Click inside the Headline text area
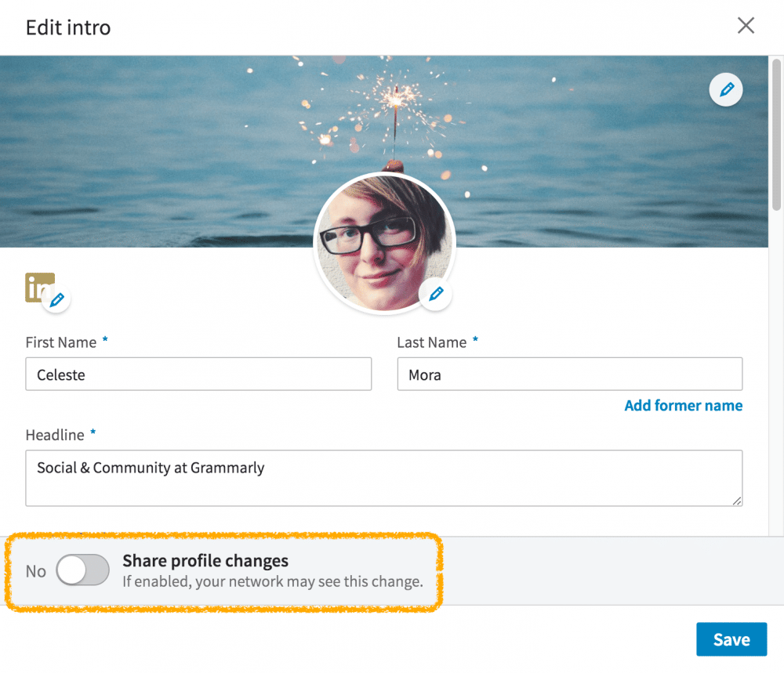The image size is (784, 673). click(383, 478)
